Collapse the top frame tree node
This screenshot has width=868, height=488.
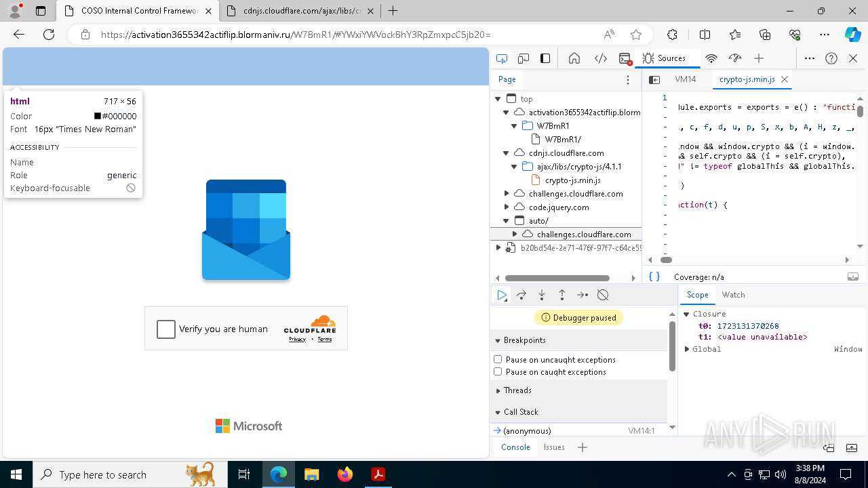[498, 99]
